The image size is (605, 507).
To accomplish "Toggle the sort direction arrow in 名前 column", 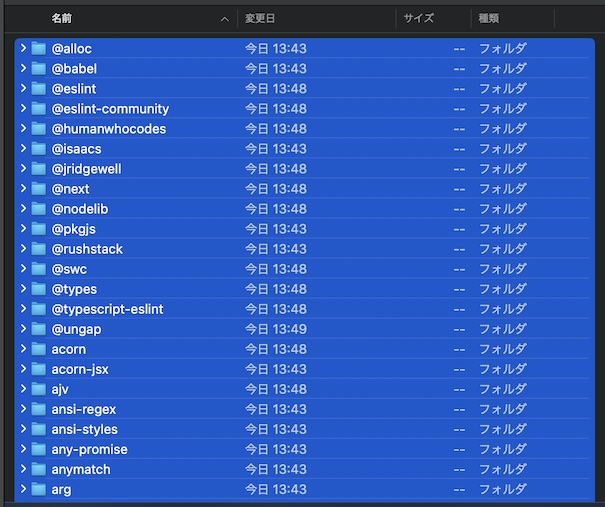I will pos(224,18).
